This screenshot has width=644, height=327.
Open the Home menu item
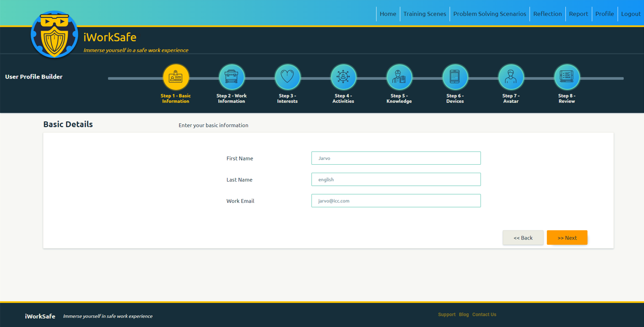click(388, 14)
